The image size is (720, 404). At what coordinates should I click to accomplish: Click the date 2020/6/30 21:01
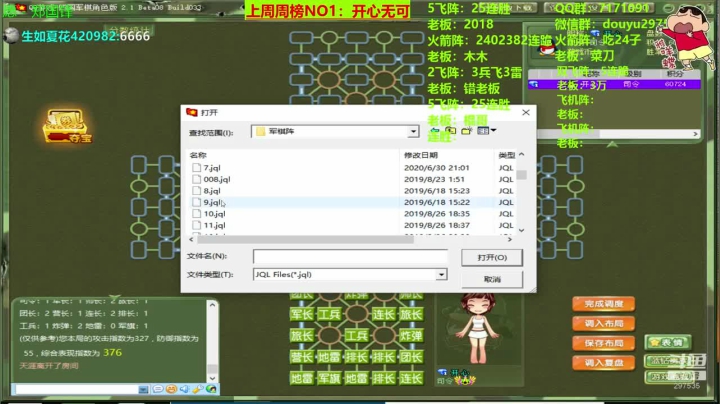point(436,168)
